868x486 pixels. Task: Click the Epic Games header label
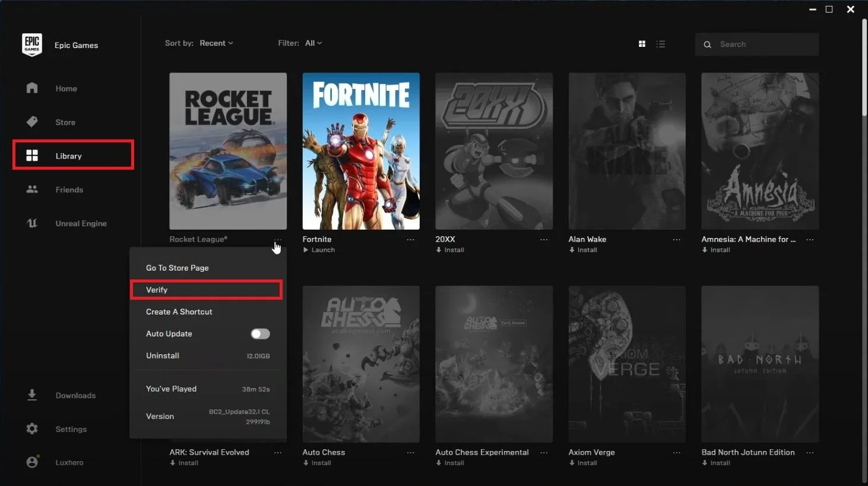[x=76, y=45]
